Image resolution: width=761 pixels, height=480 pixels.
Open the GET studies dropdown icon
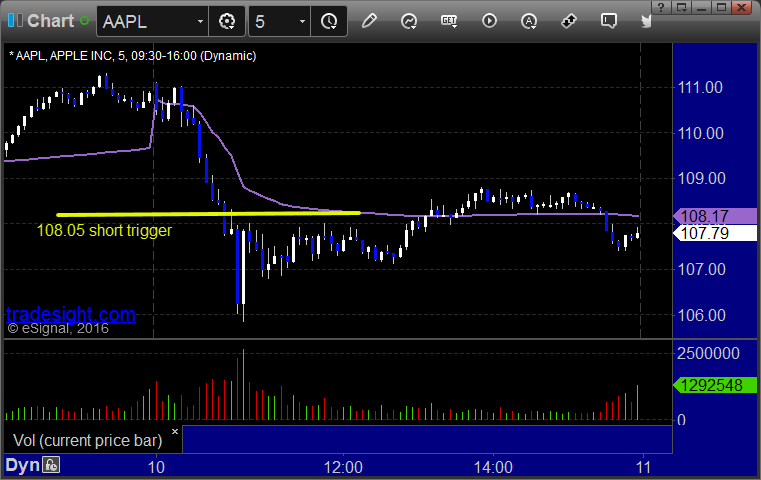click(x=449, y=21)
